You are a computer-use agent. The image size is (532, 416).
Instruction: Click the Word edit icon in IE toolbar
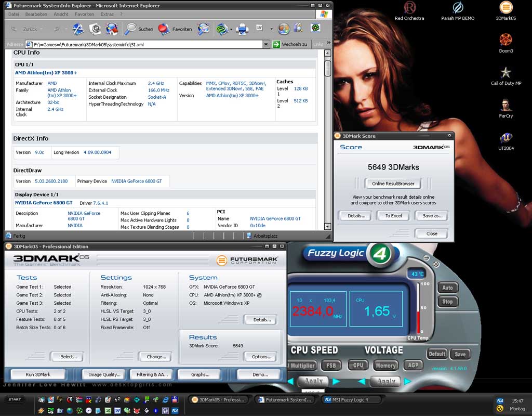click(x=259, y=28)
